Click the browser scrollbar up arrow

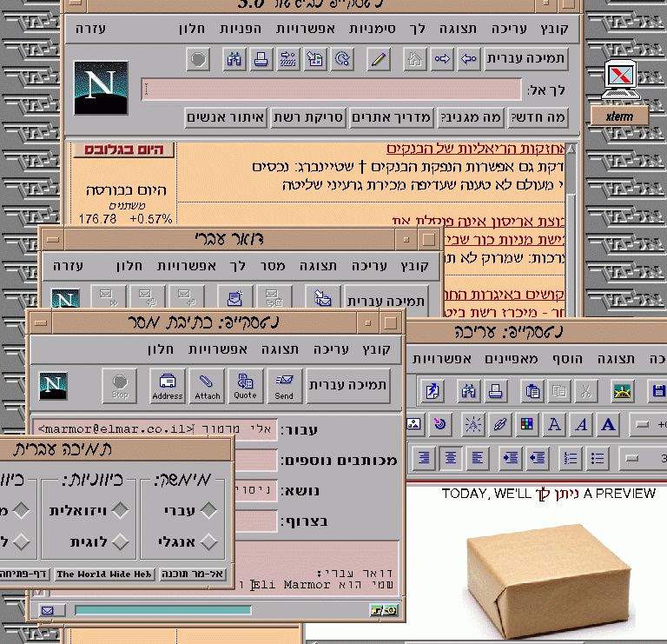coord(571,149)
